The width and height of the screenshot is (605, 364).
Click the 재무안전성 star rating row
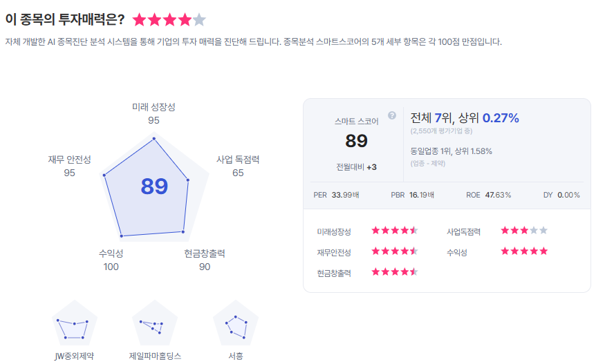click(395, 251)
